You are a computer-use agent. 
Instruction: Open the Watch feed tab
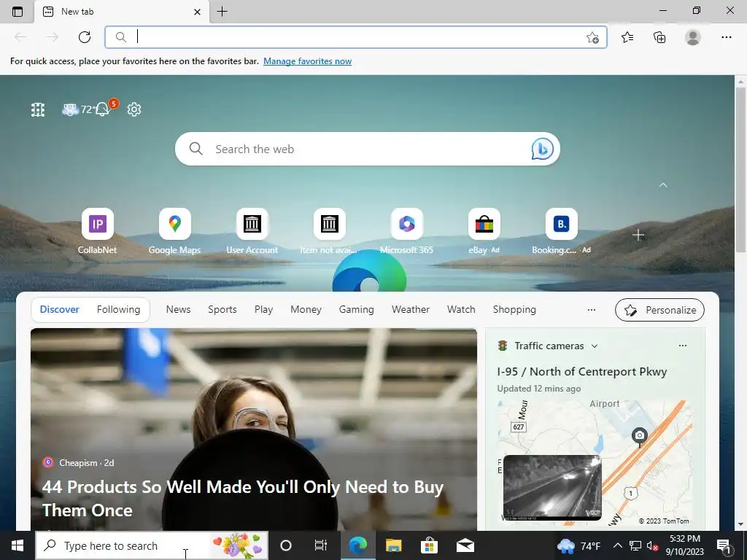(x=461, y=309)
